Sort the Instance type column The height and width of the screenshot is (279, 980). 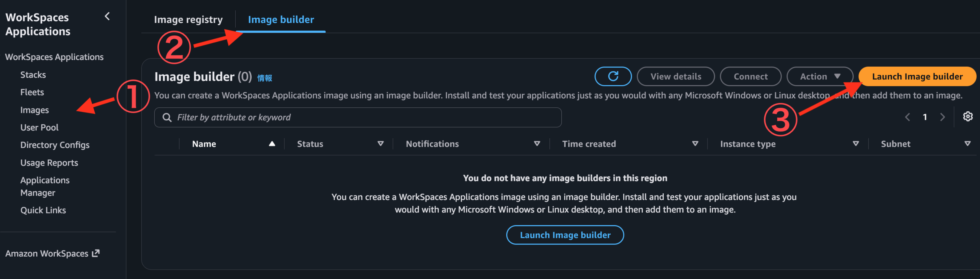click(x=856, y=143)
